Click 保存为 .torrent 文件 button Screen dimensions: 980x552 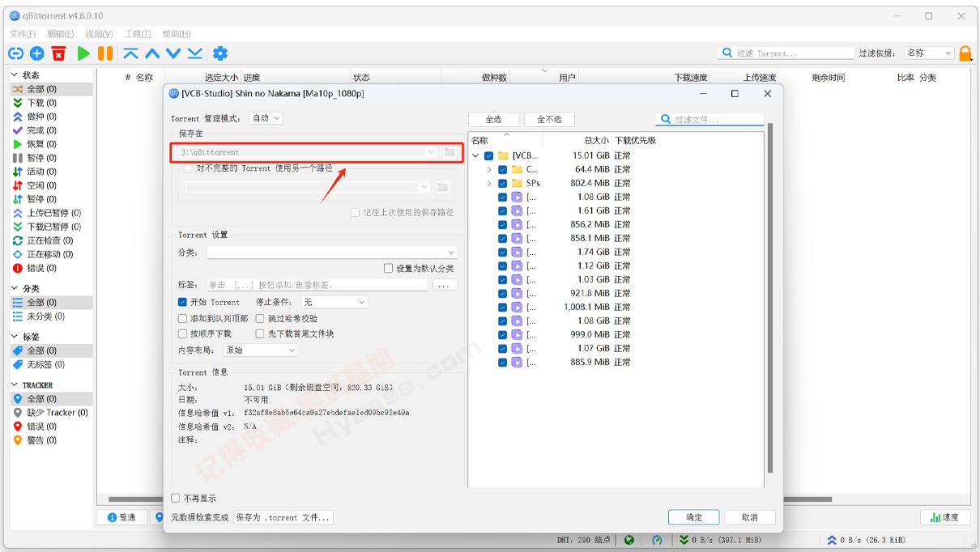click(285, 516)
